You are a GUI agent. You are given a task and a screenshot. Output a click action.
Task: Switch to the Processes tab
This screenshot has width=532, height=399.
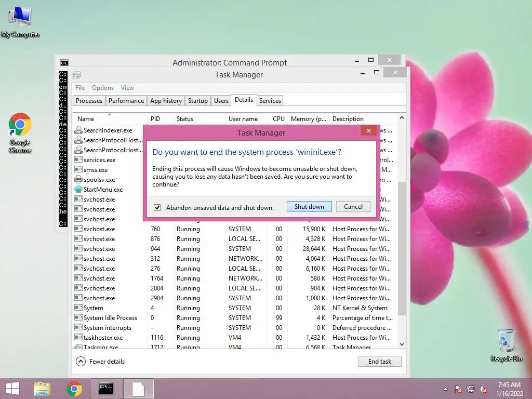89,101
